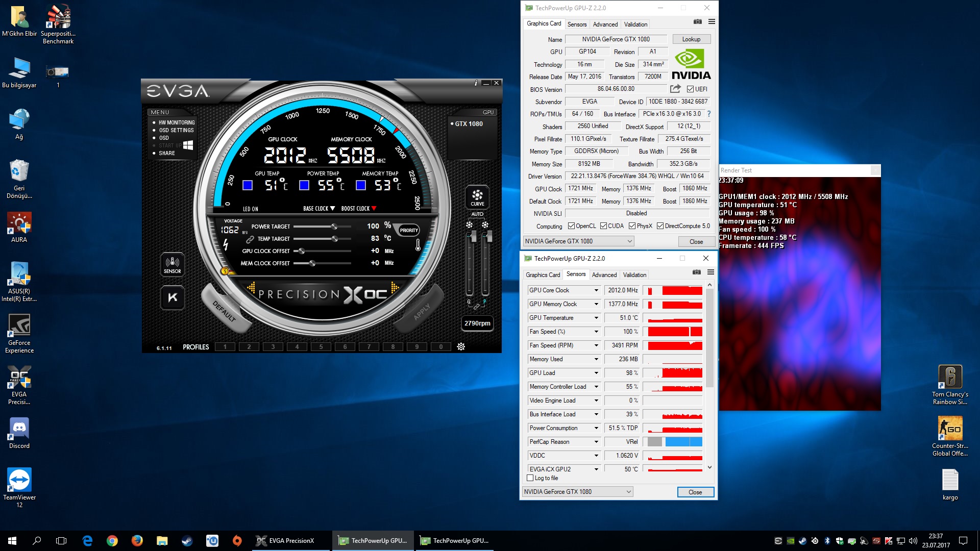Click the camera icon in GPU-Z Sensors window
The width and height of the screenshot is (980, 551).
click(x=697, y=272)
